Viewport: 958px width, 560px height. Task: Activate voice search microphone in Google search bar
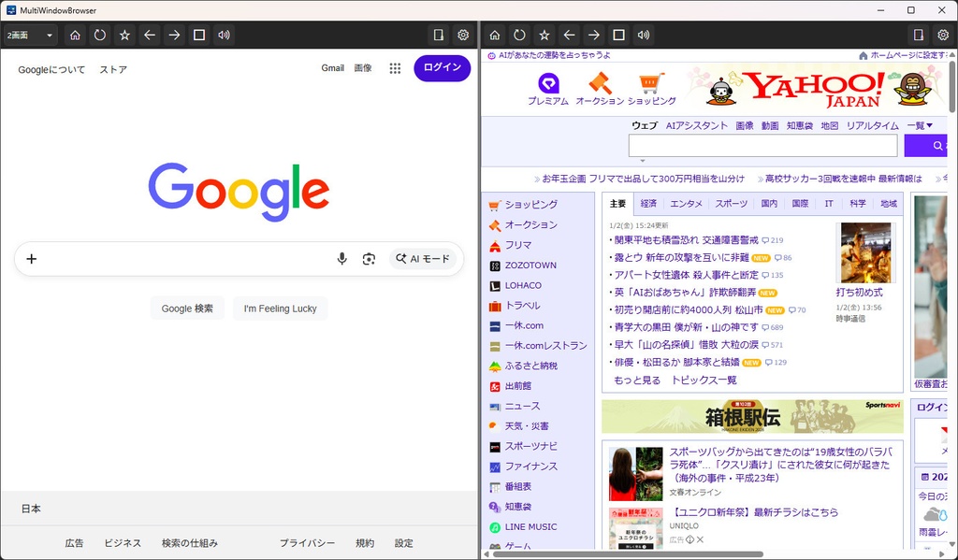pos(342,258)
